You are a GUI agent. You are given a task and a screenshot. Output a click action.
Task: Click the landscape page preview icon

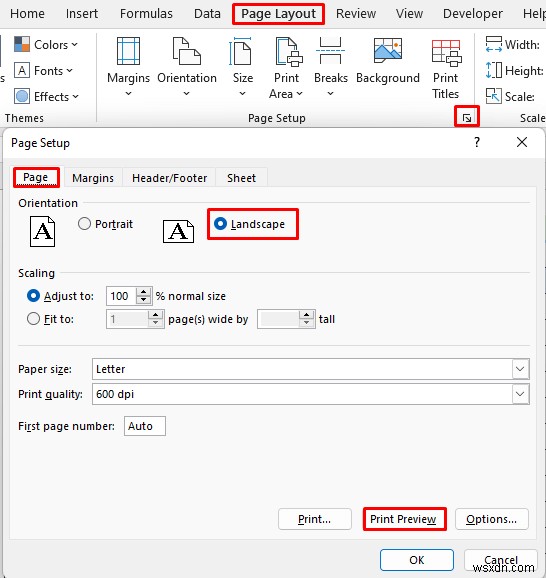point(178,231)
